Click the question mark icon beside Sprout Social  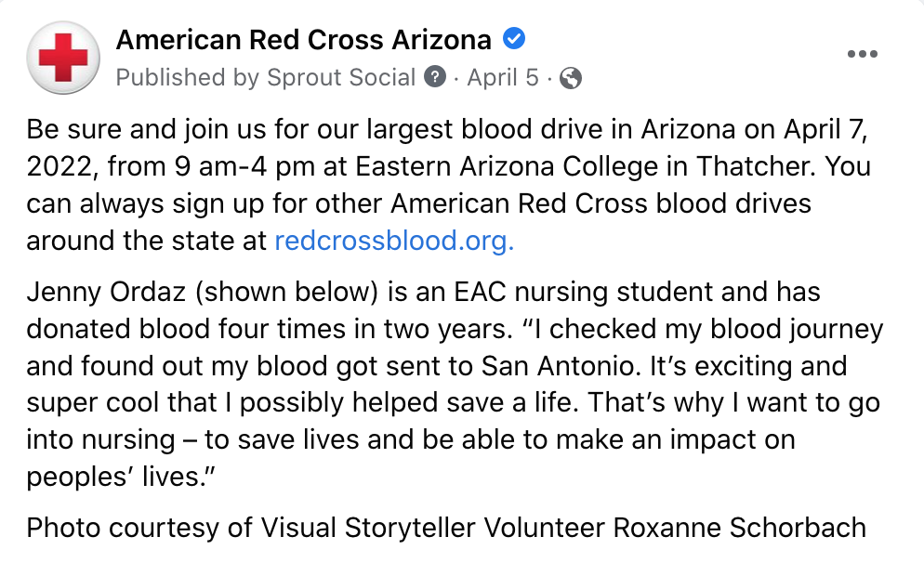pos(435,76)
